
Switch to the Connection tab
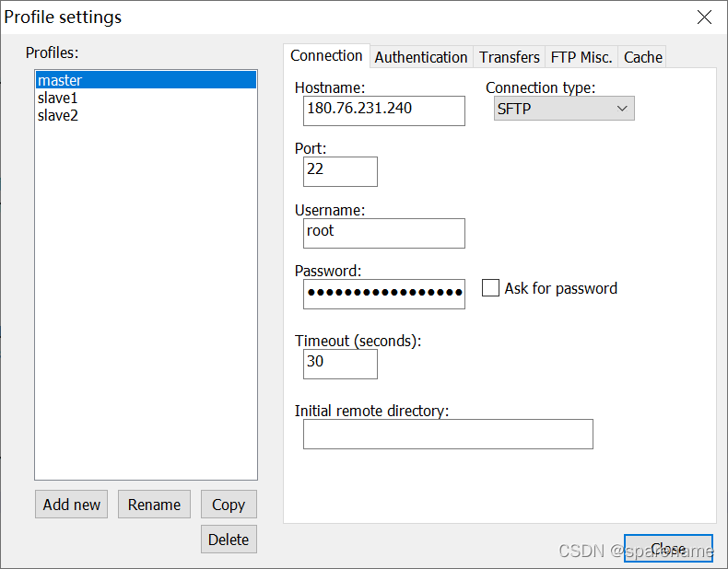326,55
